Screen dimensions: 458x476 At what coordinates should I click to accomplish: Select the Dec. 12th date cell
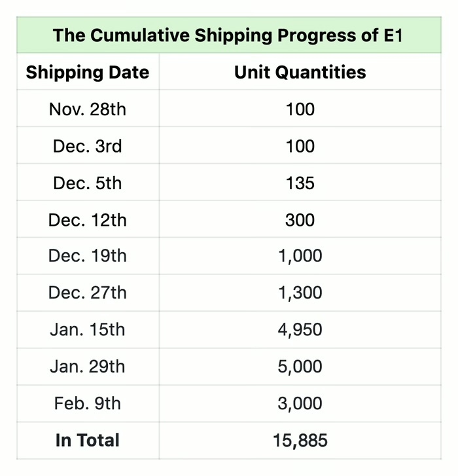pyautogui.click(x=88, y=219)
